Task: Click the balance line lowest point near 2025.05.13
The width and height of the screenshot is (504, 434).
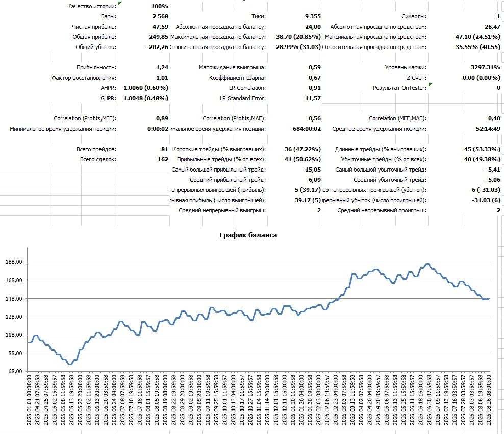Action: coord(70,364)
